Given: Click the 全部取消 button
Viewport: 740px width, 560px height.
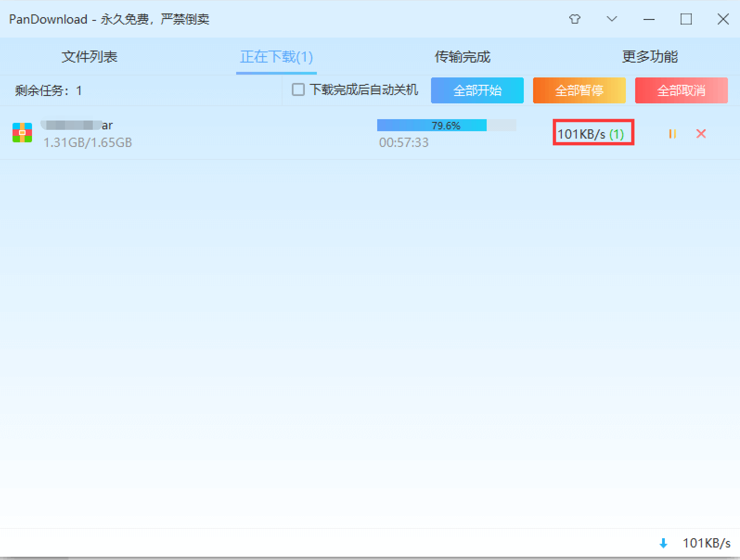Looking at the screenshot, I should (682, 90).
